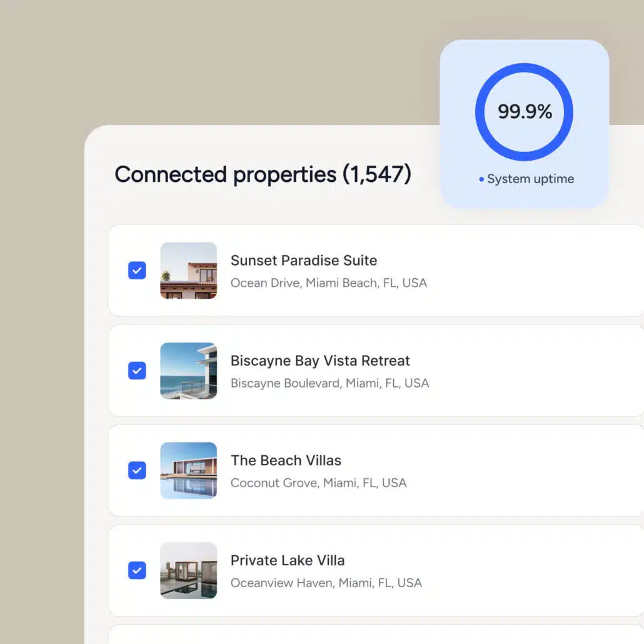Deselect The Beach Villas checkbox
This screenshot has width=644, height=644.
click(137, 470)
